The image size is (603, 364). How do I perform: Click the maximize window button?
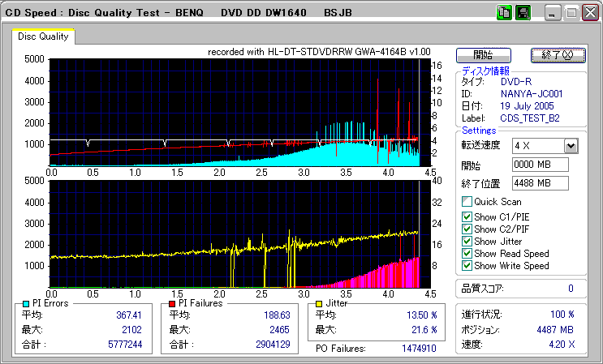point(571,12)
